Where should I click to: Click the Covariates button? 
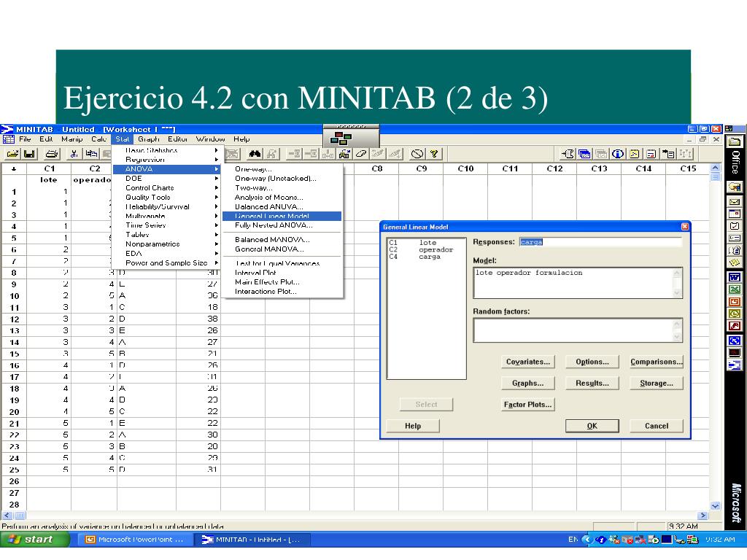click(x=528, y=362)
